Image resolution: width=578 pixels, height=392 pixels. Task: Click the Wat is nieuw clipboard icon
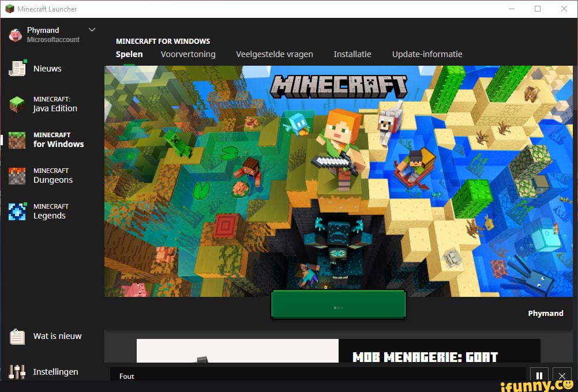pos(17,336)
